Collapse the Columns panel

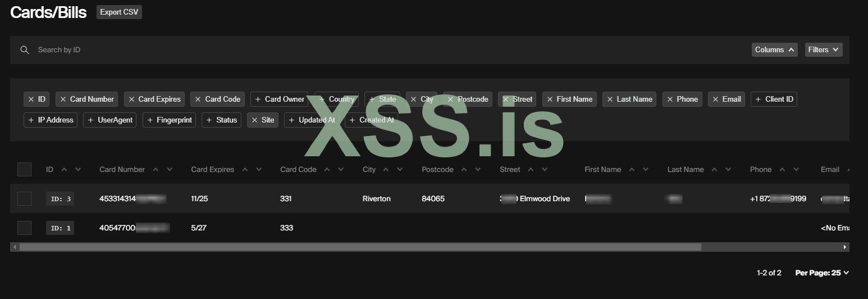[774, 50]
